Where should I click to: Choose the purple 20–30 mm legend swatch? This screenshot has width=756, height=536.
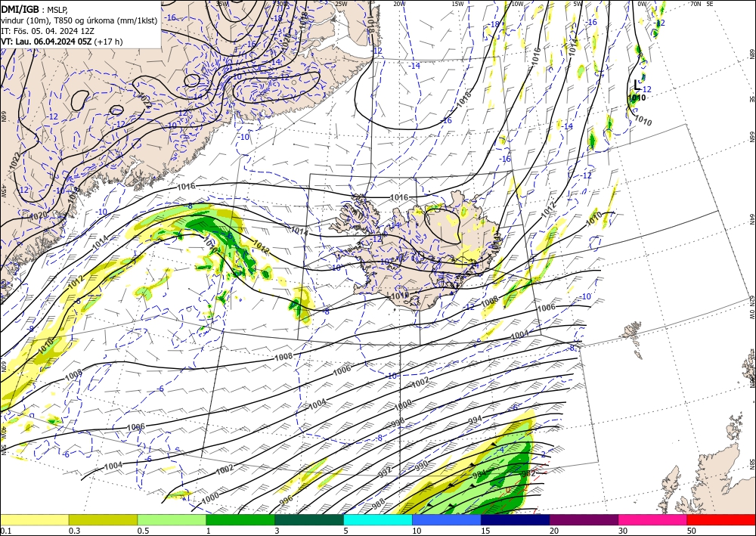pos(584,519)
